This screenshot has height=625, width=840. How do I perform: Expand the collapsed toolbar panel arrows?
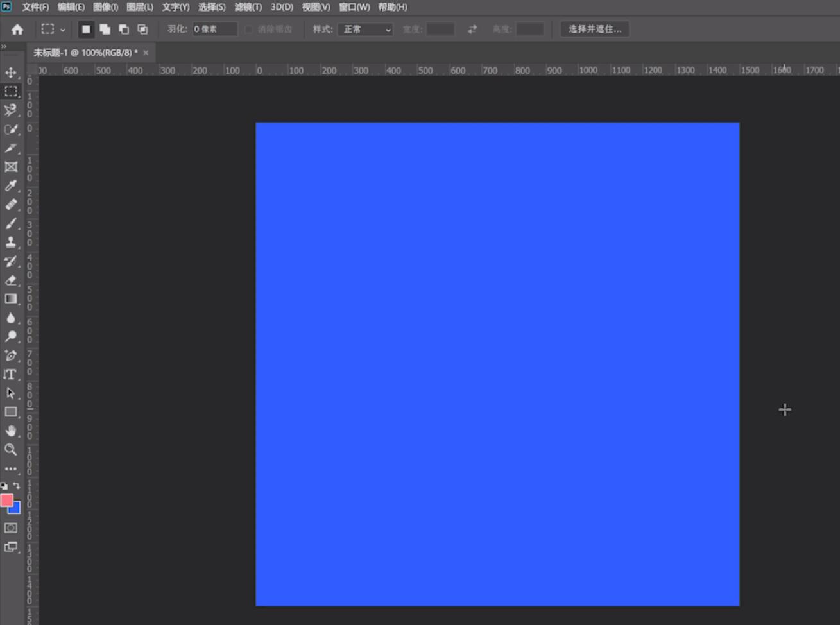coord(4,47)
